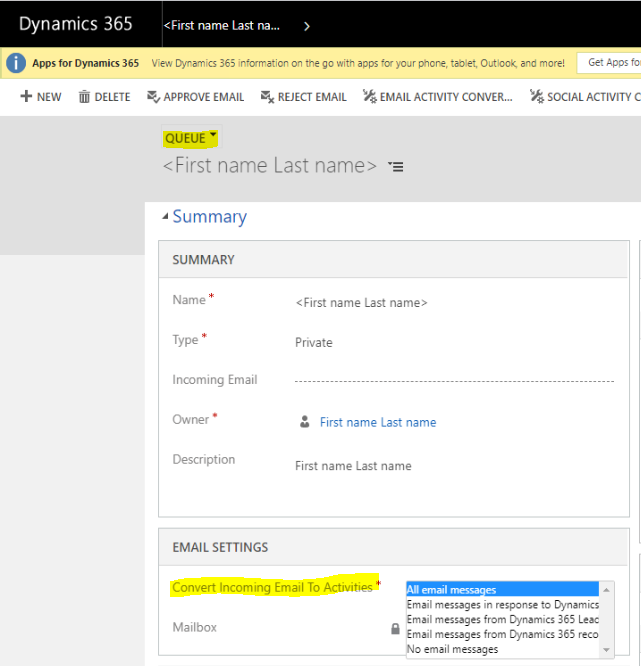Click the Delete trash icon
This screenshot has width=641, height=666.
[85, 97]
